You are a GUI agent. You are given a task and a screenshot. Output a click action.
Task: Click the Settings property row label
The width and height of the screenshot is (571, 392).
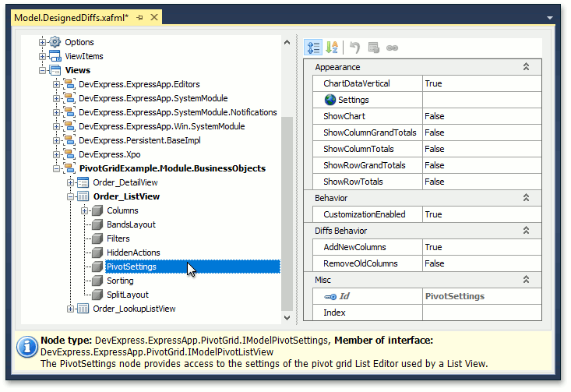353,100
